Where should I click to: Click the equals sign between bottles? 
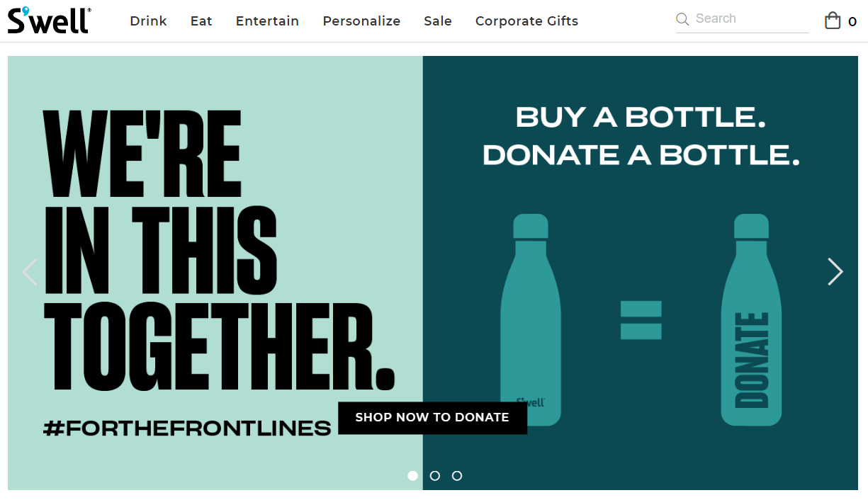(x=641, y=320)
